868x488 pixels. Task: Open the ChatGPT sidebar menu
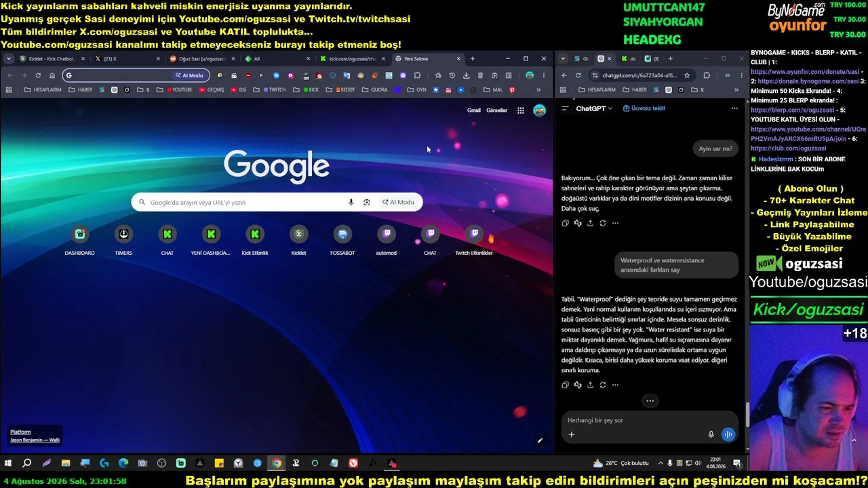[x=565, y=108]
